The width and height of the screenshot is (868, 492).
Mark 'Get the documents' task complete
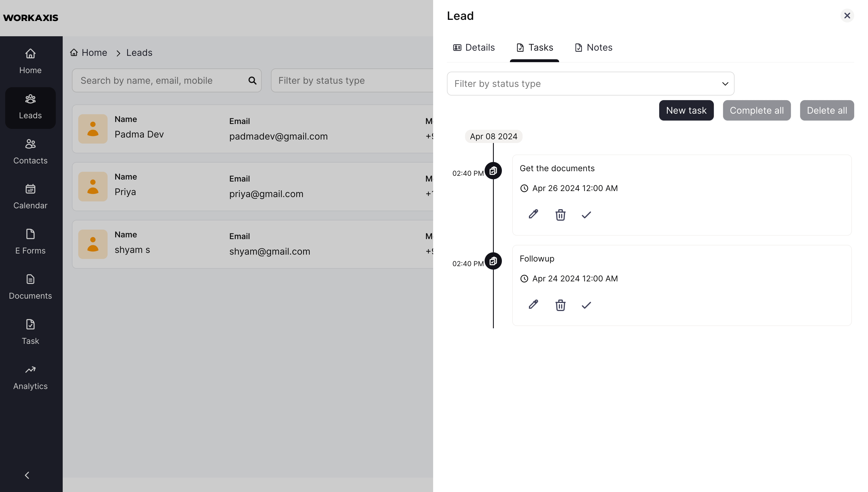(586, 215)
